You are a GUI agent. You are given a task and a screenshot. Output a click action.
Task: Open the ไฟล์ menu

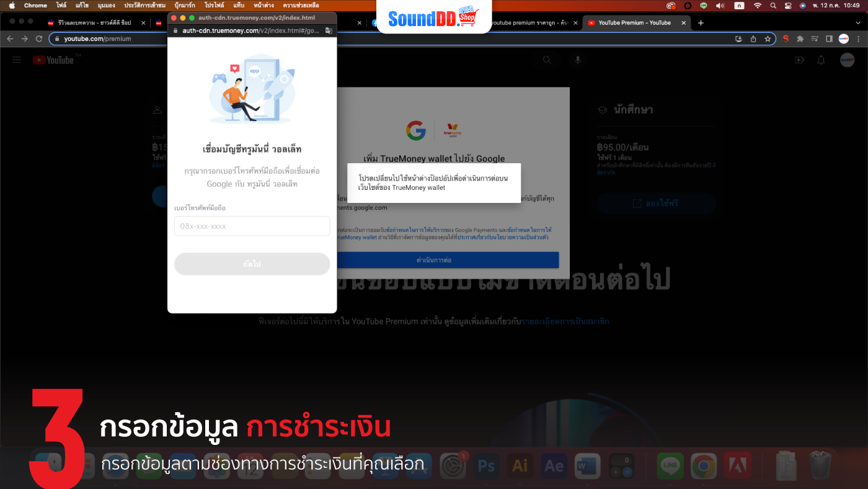(x=61, y=6)
